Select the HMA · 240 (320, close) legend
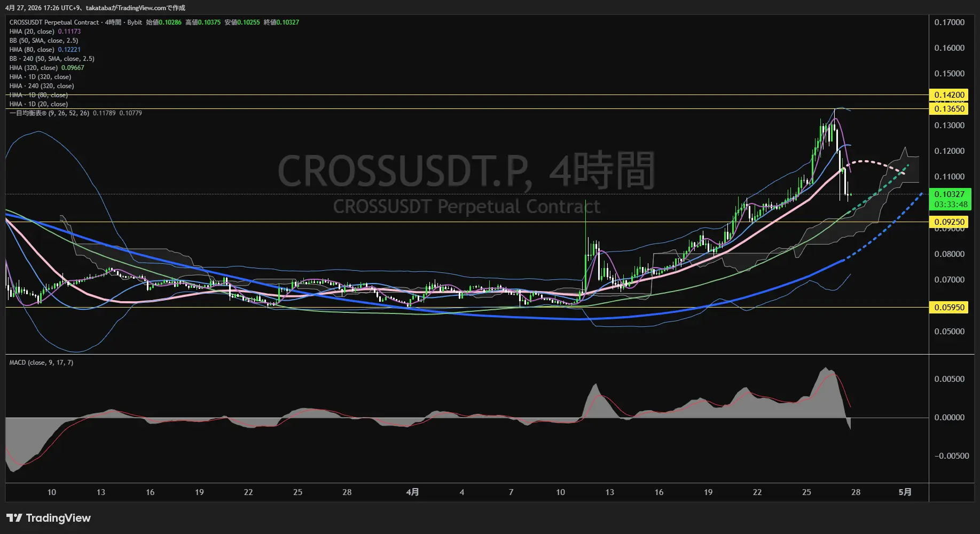 pyautogui.click(x=42, y=86)
